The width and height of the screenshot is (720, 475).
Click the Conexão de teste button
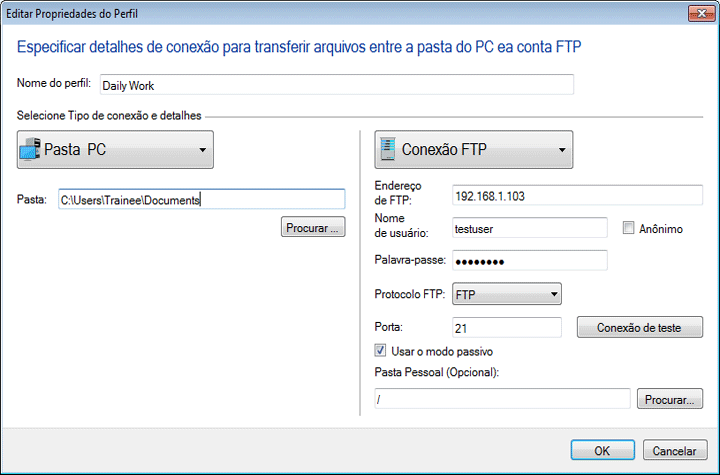tap(640, 327)
